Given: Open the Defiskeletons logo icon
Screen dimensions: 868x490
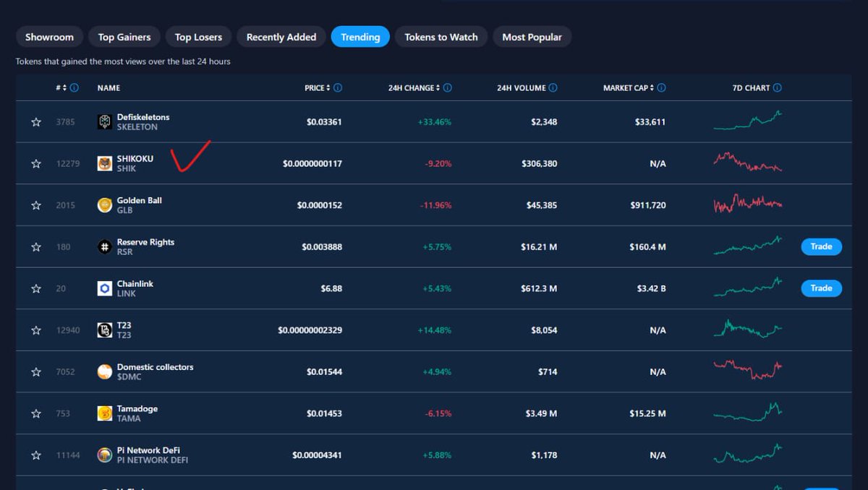Looking at the screenshot, I should pyautogui.click(x=105, y=122).
